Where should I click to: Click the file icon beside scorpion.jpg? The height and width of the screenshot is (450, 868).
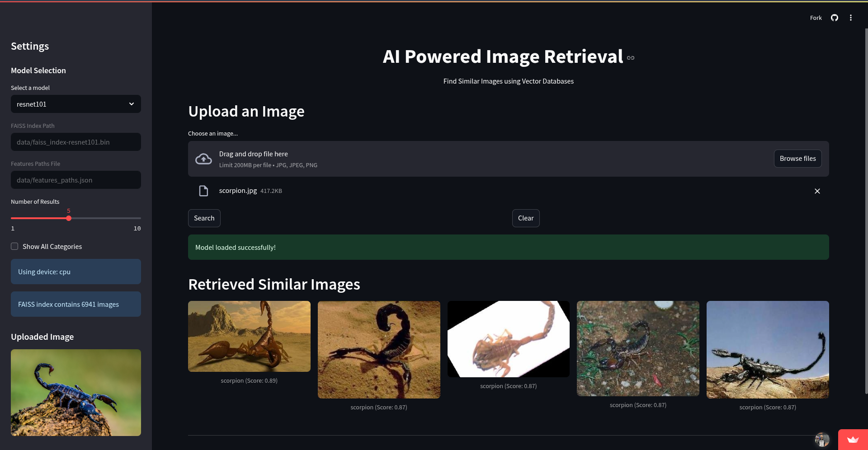[x=203, y=191]
